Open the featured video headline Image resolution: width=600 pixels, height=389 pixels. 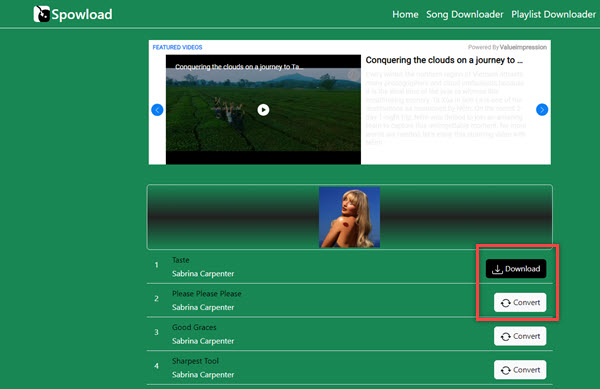point(444,60)
